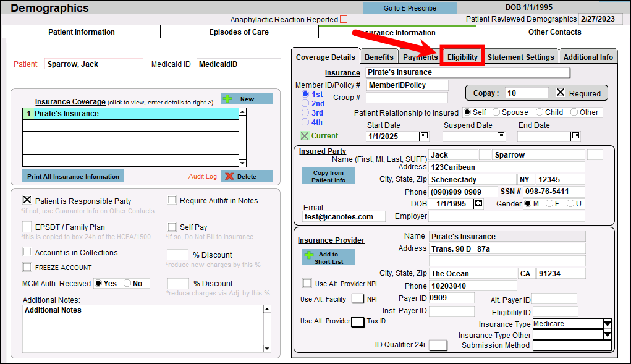Image resolution: width=631 pixels, height=364 pixels.
Task: Open the Start Date calendar picker
Action: click(x=424, y=136)
